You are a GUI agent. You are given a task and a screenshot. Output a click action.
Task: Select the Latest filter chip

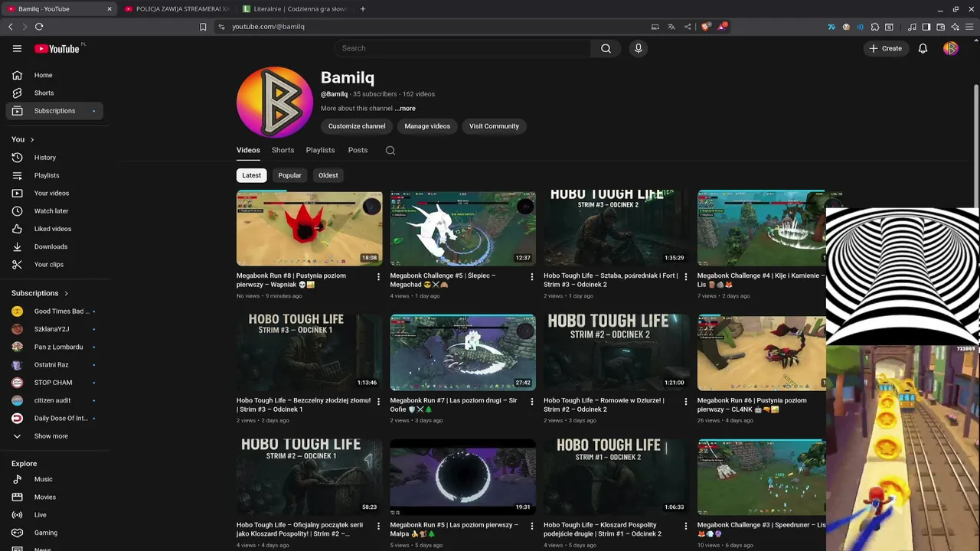(x=251, y=175)
